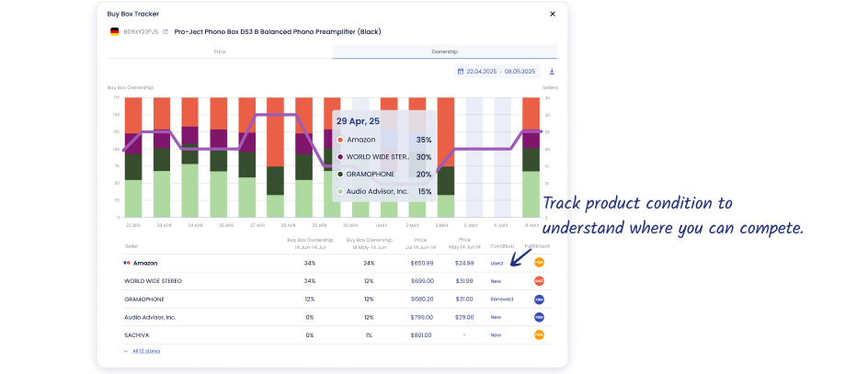Image resolution: width=868 pixels, height=374 pixels.
Task: Click the FBM badge for Audio Advisor, Inc.
Action: pyautogui.click(x=539, y=317)
